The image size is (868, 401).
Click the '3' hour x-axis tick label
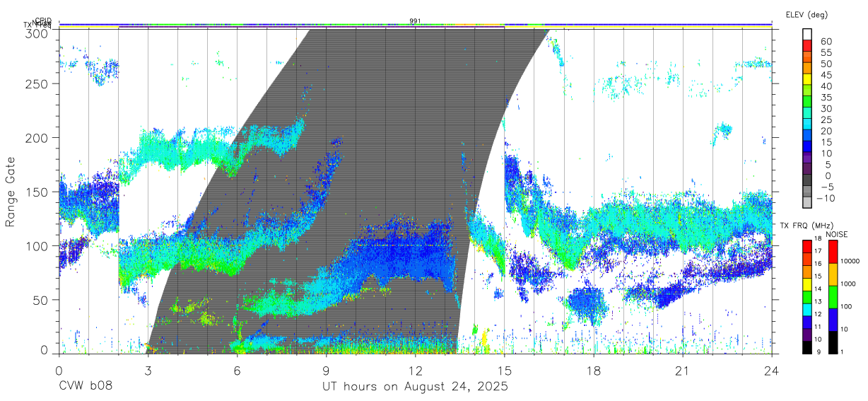coord(148,371)
